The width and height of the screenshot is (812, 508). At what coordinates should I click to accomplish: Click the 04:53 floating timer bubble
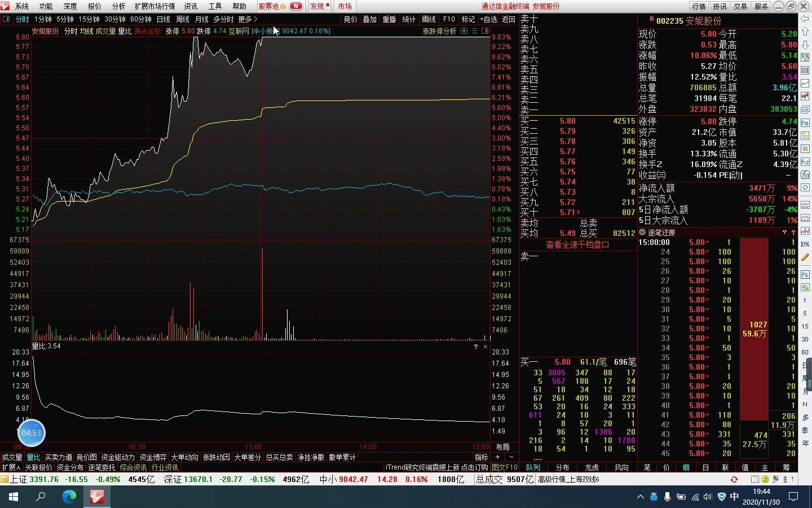(x=31, y=433)
